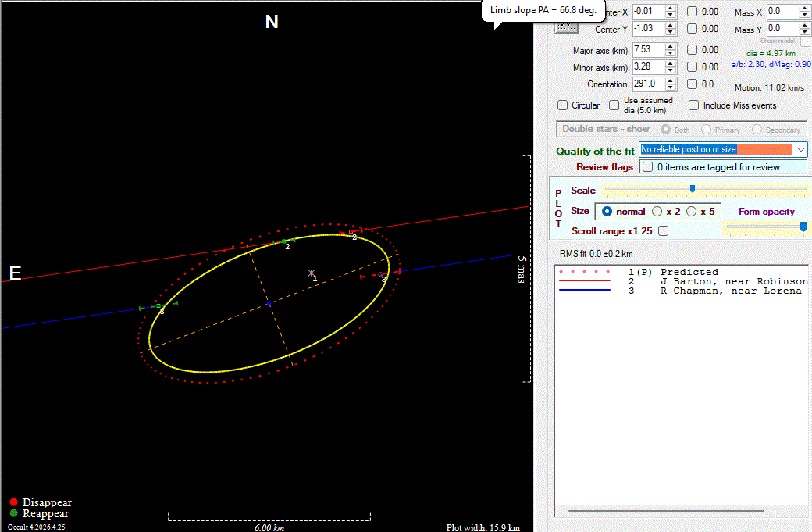Select the J Barton, near Robinson row

(x=683, y=281)
